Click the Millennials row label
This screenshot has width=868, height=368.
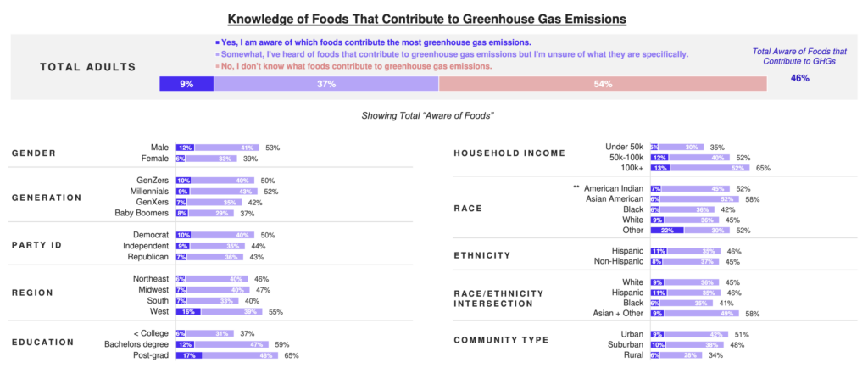pos(148,192)
